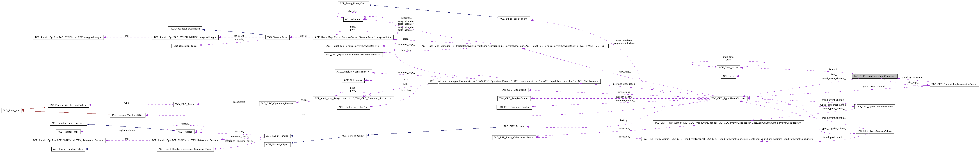
Task: Click the ACE_Allocator node
Action: pos(353,19)
